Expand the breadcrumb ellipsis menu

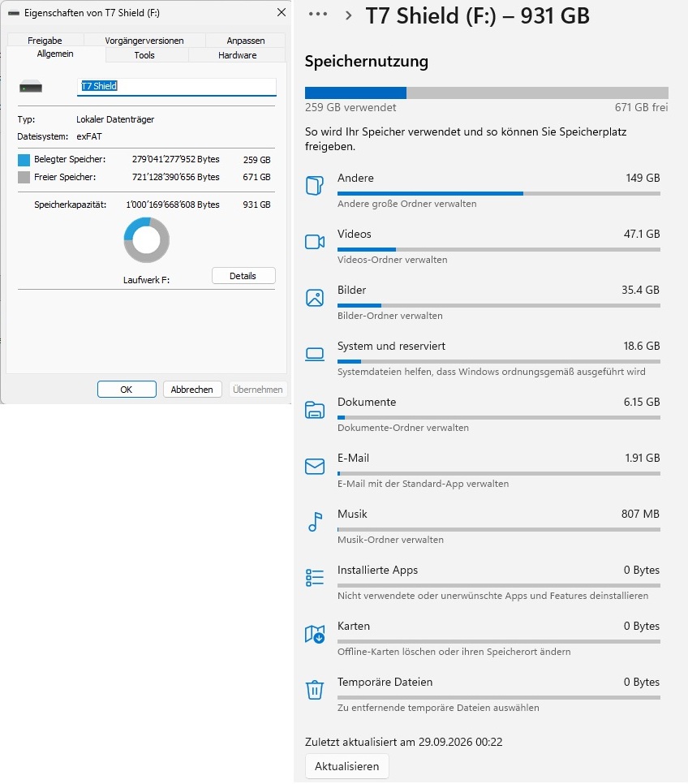[x=318, y=15]
